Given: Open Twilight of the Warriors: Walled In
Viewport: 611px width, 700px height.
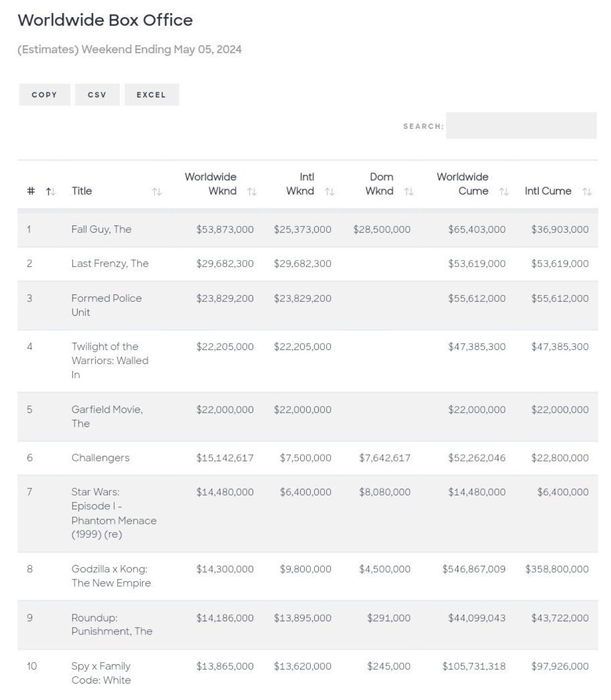Looking at the screenshot, I should pos(110,360).
